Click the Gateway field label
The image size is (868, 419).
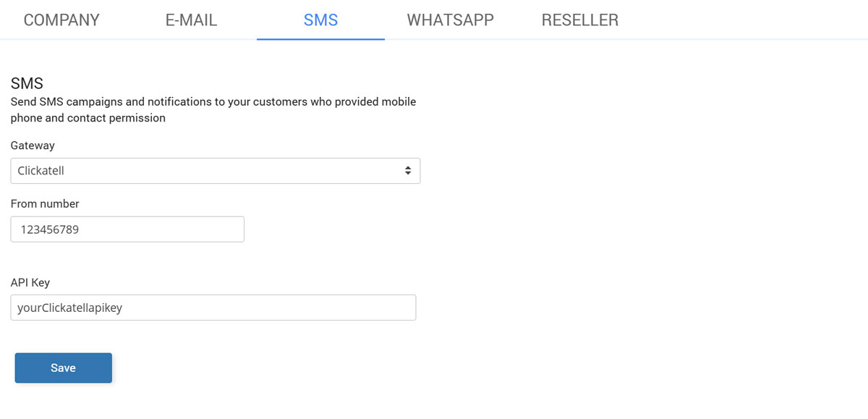click(x=33, y=145)
